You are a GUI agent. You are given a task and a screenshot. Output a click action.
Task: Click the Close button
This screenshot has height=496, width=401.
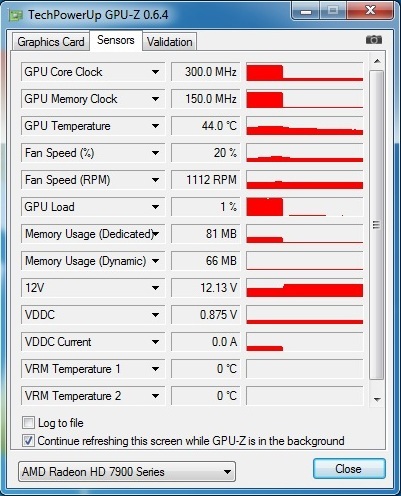349,469
